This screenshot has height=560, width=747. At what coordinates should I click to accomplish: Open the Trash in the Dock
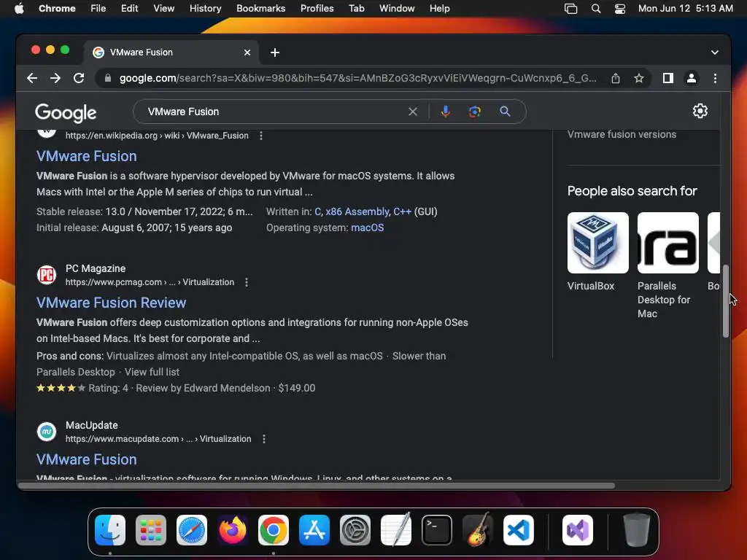[x=636, y=530]
